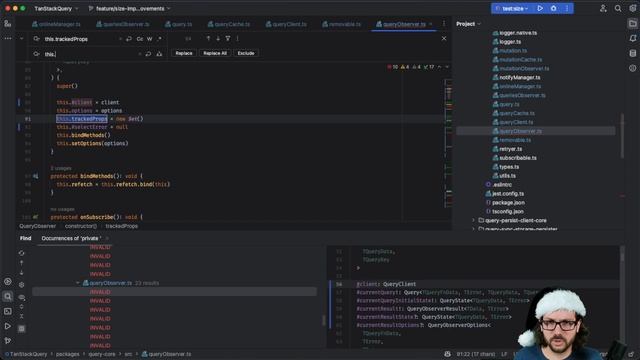The width and height of the screenshot is (640, 360).
Task: Open notifyManager.ts in Project tree
Action: click(520, 78)
